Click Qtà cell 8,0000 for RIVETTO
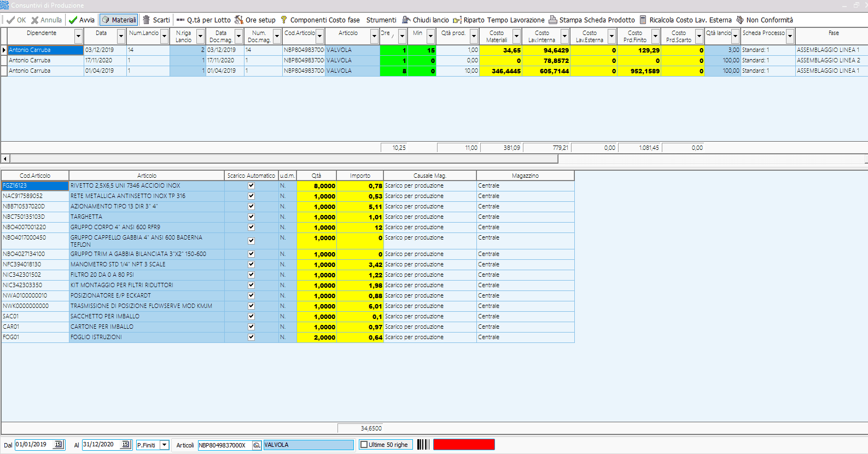Viewport: 868px width, 454px height. [x=317, y=186]
